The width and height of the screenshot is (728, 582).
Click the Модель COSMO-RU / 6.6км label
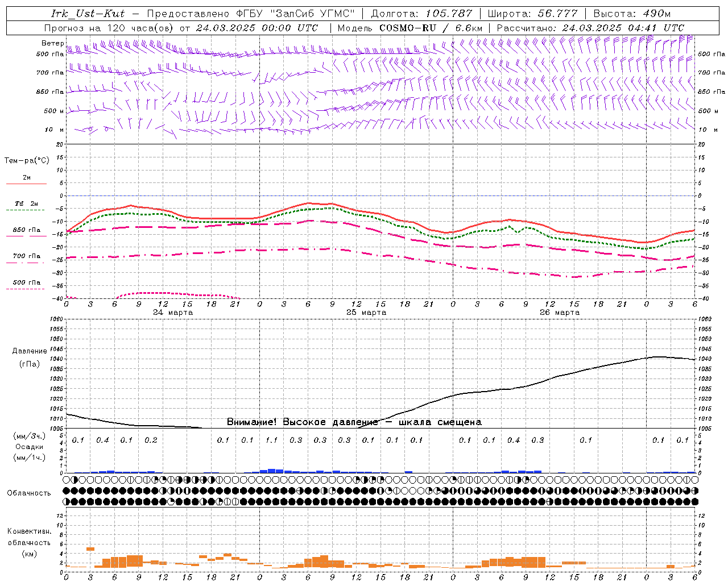(x=410, y=28)
